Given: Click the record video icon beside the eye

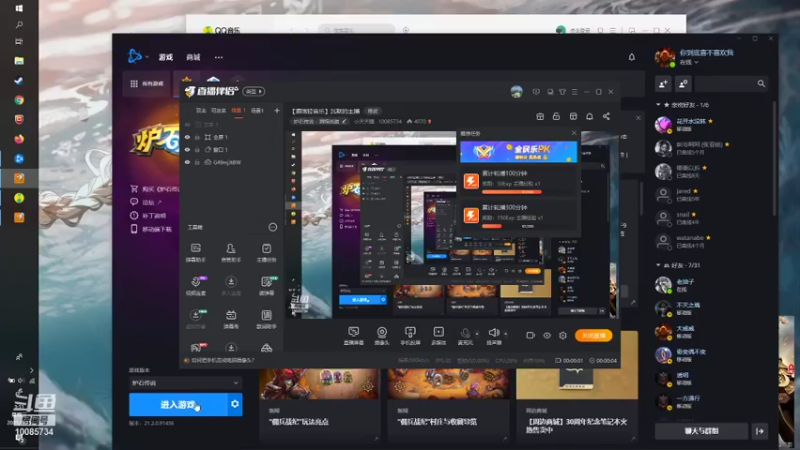Looking at the screenshot, I should [x=531, y=335].
